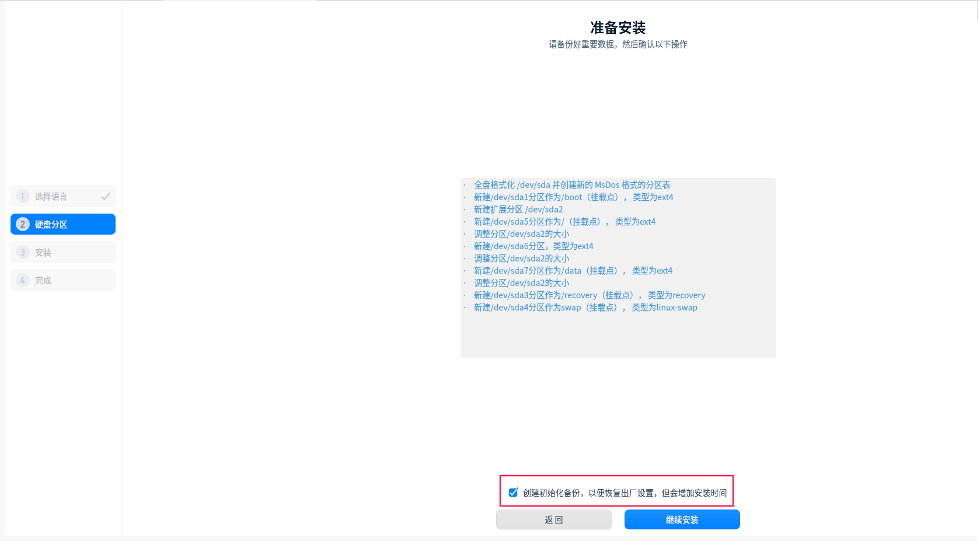Select the 选择语言 step in sidebar
Viewport: 980px width, 541px height.
pyautogui.click(x=63, y=196)
